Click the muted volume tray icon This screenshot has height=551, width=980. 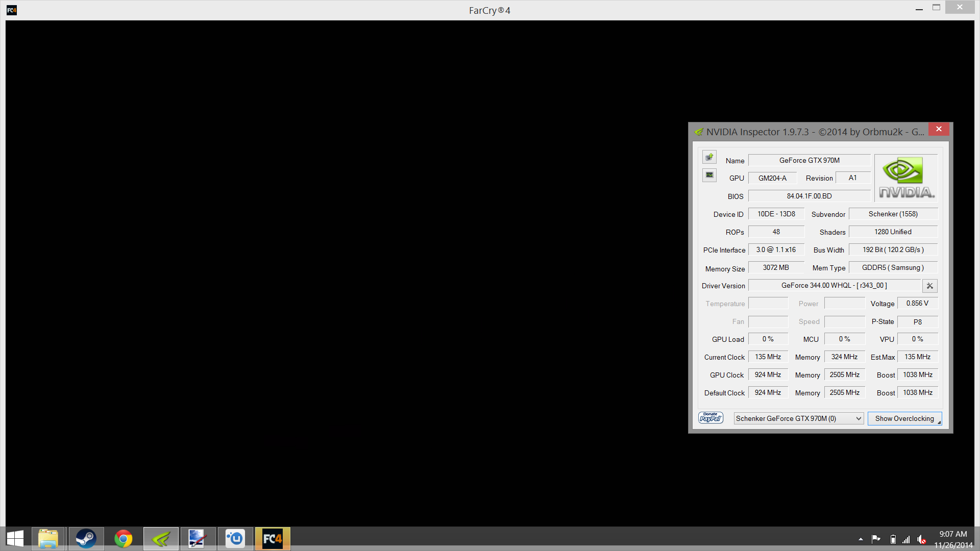click(x=921, y=539)
